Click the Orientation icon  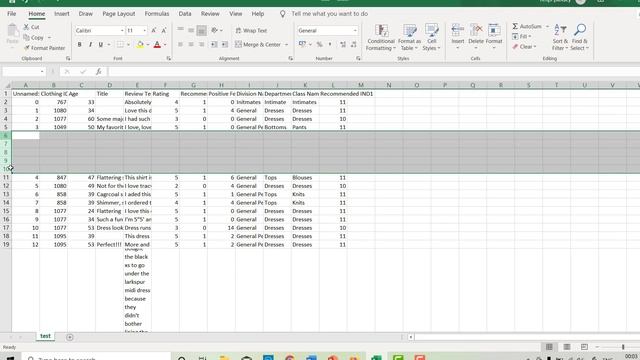tap(215, 30)
